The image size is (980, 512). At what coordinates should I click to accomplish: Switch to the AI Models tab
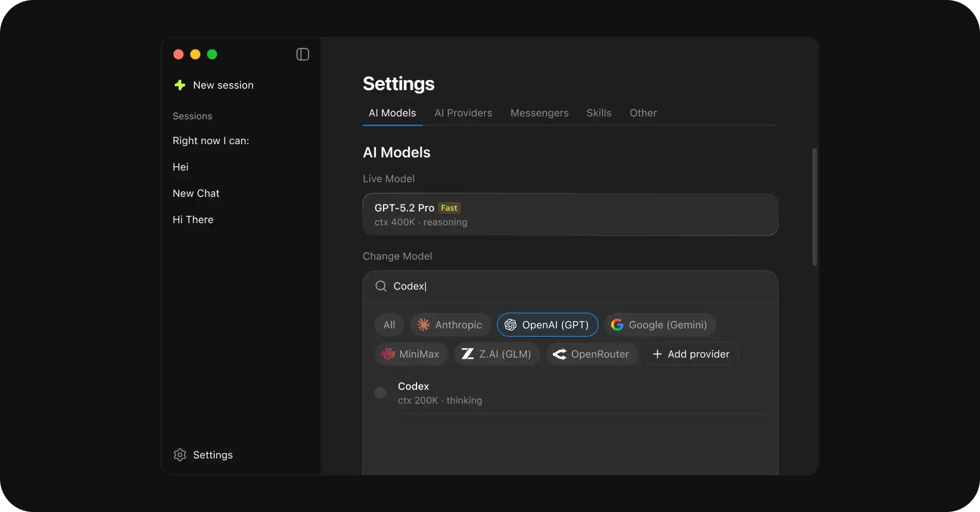(392, 113)
